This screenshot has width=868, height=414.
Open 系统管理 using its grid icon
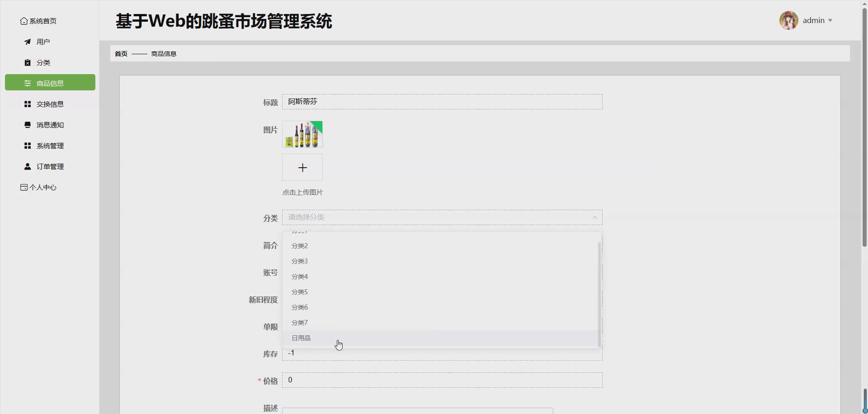[27, 145]
